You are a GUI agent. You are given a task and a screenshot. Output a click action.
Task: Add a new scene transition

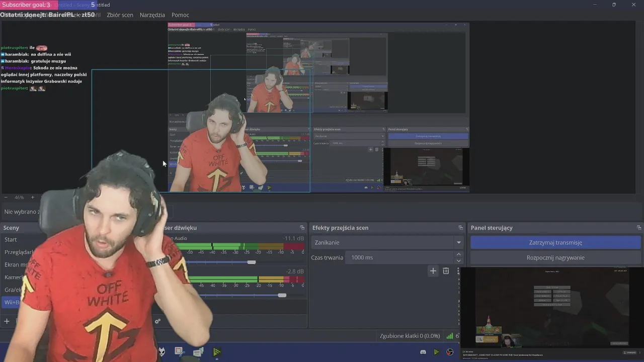[433, 271]
